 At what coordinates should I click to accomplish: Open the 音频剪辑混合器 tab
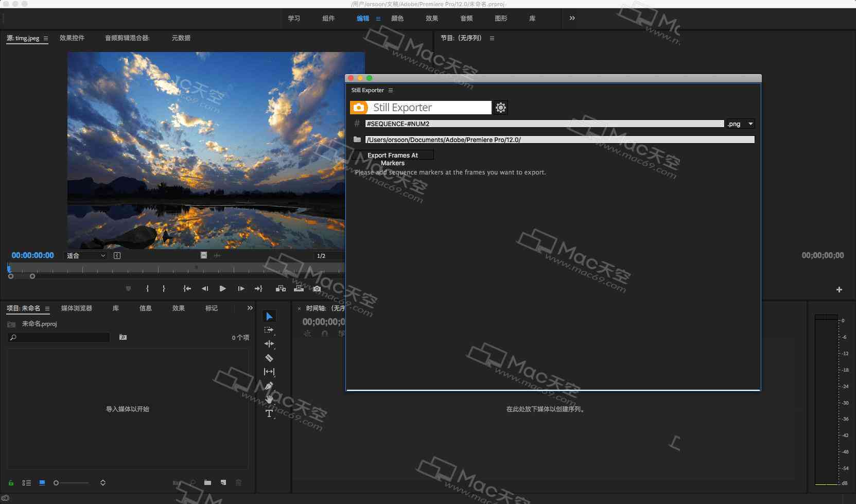click(127, 38)
